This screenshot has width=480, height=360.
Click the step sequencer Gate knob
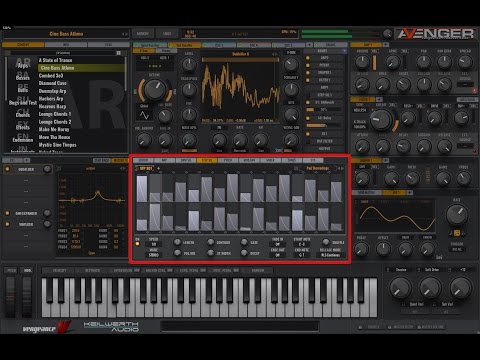[244, 242]
